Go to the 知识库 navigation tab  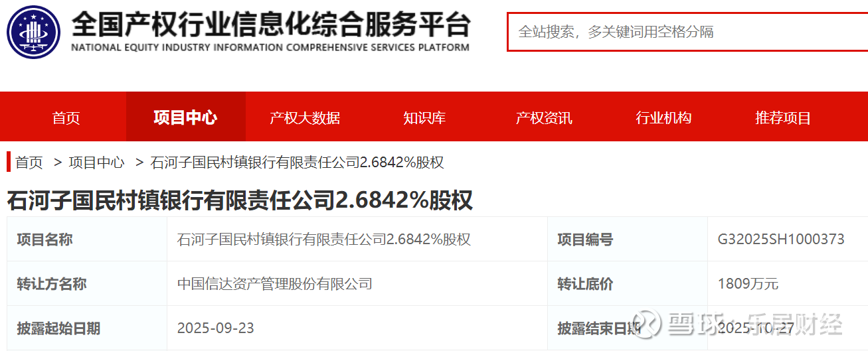(x=424, y=118)
